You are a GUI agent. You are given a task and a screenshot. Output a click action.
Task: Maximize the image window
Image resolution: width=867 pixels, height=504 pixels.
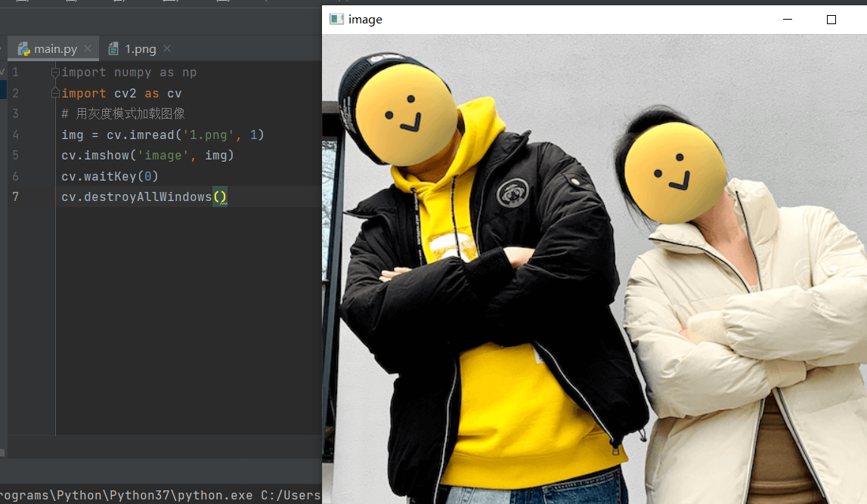(x=831, y=20)
